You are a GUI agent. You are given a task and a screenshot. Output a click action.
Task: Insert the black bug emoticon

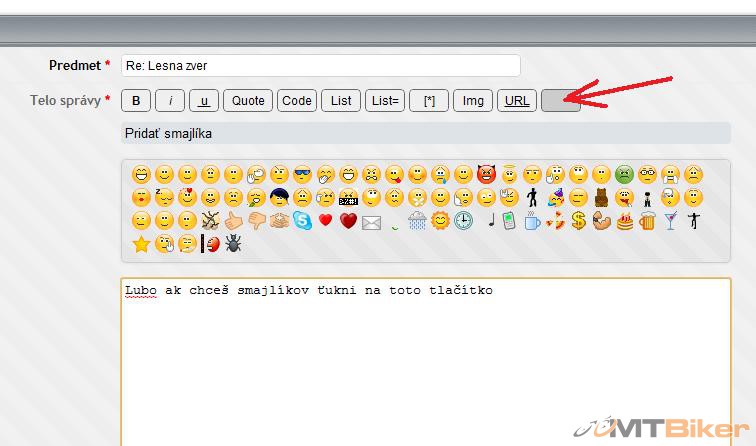(233, 243)
